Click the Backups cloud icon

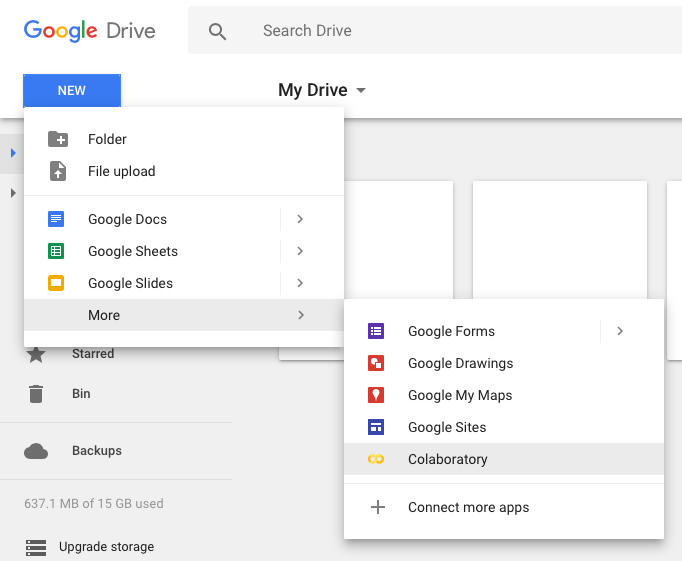pos(36,451)
